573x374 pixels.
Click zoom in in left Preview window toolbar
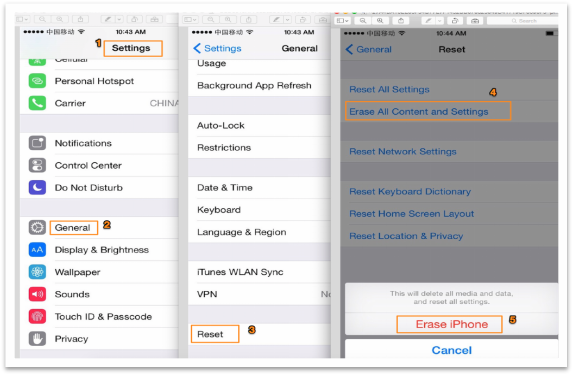(60, 19)
